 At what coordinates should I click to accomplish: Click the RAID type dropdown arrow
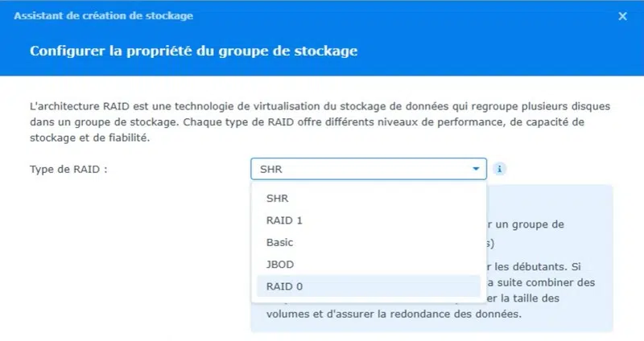(477, 170)
